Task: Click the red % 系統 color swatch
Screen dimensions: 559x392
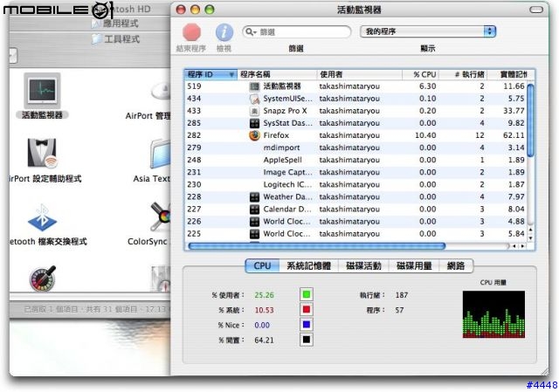Action: (x=307, y=310)
